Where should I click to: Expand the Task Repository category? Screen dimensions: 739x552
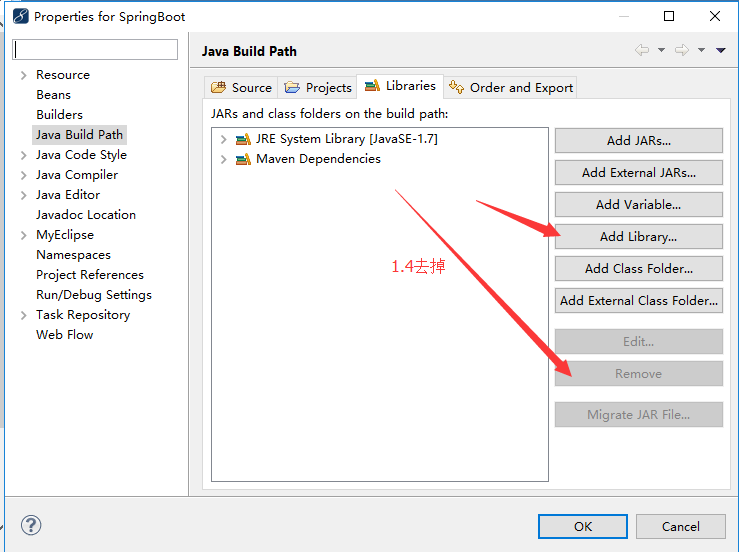(x=24, y=315)
